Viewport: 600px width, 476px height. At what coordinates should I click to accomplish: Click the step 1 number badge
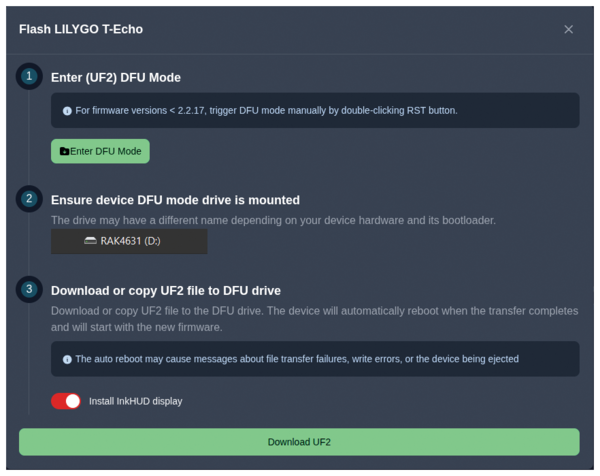(x=30, y=77)
